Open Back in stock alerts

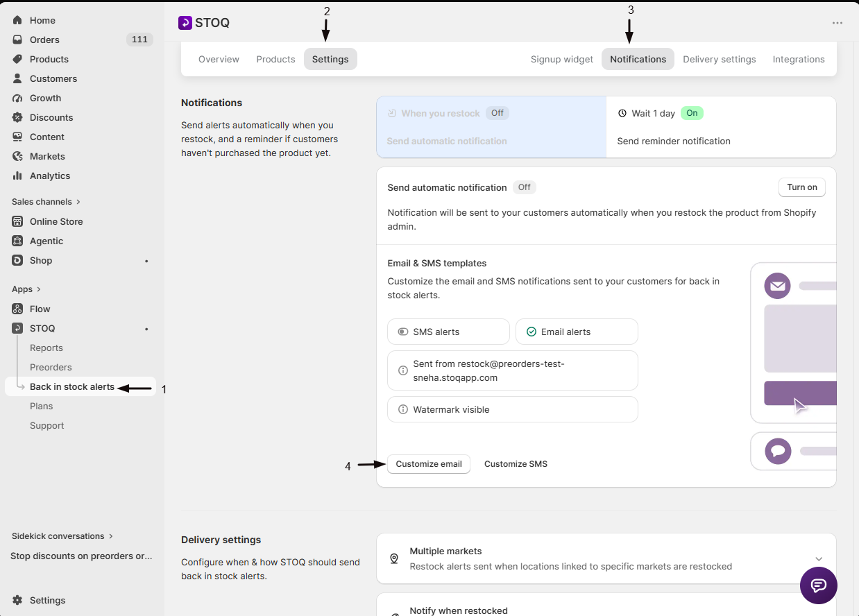click(72, 386)
